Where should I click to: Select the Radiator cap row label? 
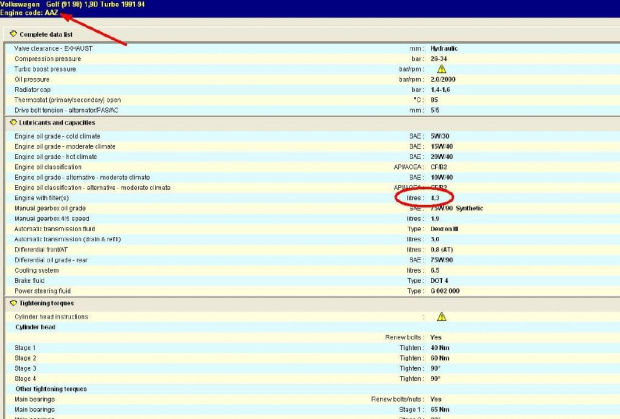(32, 89)
